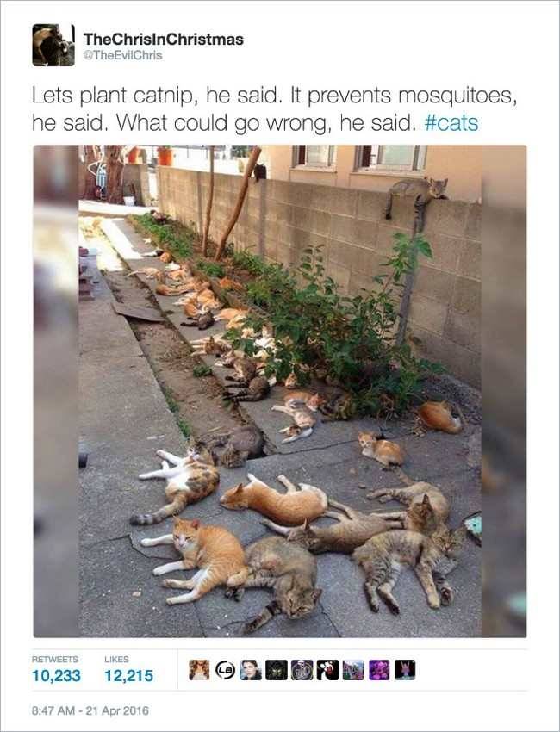Open the last avatar in likers row
The width and height of the screenshot is (560, 732).
(404, 670)
